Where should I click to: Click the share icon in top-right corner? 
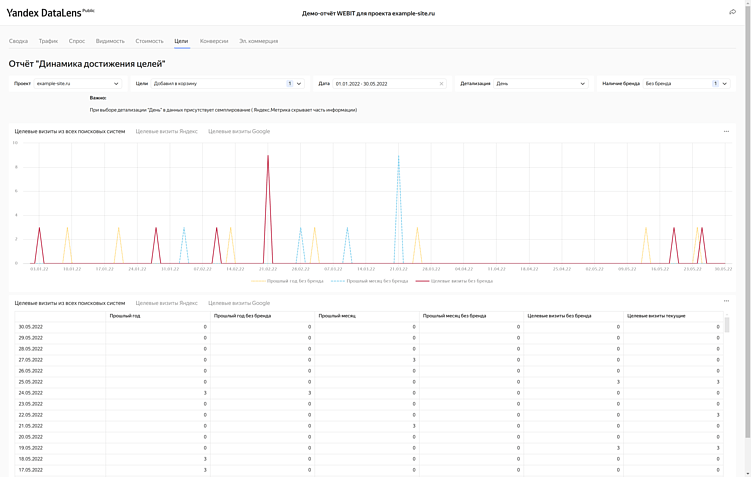point(732,12)
